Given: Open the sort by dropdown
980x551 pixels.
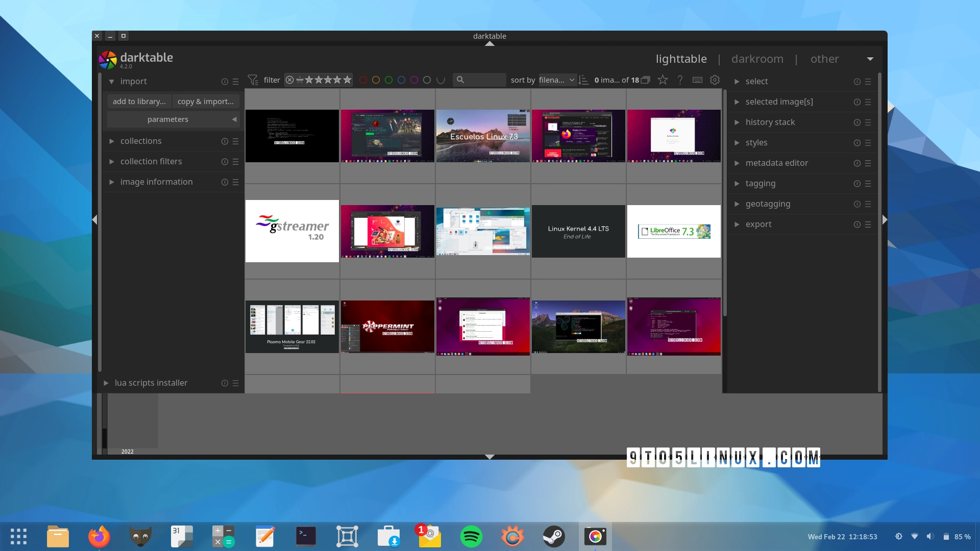Looking at the screenshot, I should (556, 80).
